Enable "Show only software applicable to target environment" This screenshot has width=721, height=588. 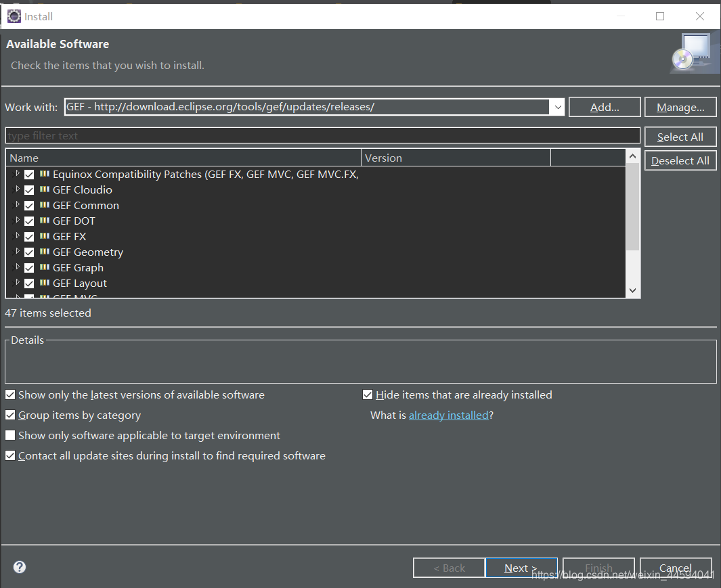9,435
